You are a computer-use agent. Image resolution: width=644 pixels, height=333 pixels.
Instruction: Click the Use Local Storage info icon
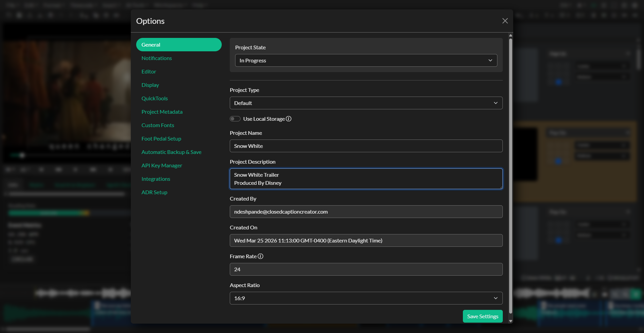(289, 119)
